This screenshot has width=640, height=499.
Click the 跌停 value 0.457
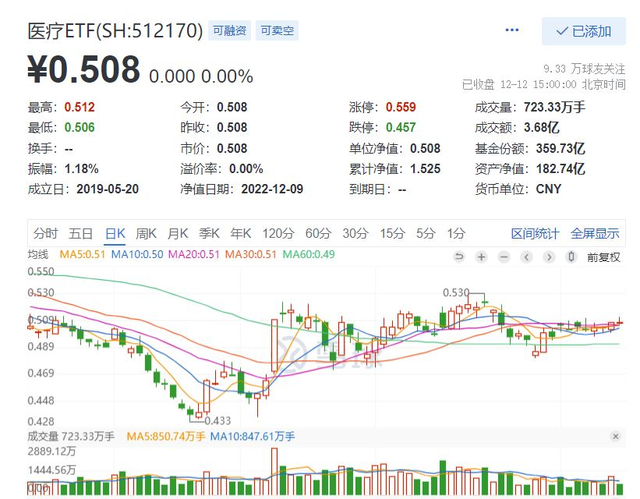[401, 128]
